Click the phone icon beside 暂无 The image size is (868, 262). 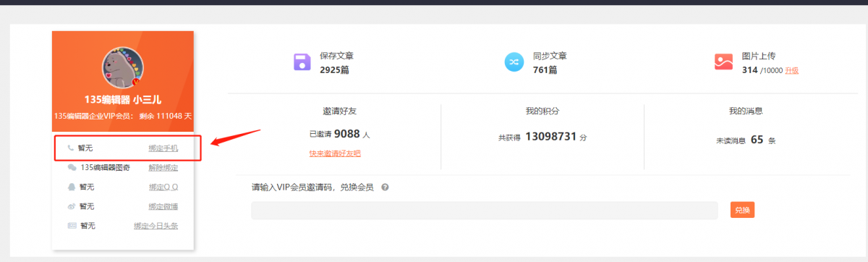coord(71,148)
